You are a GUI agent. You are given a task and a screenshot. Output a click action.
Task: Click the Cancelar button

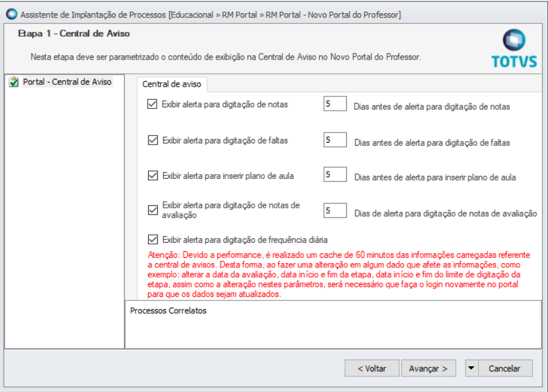pos(504,368)
